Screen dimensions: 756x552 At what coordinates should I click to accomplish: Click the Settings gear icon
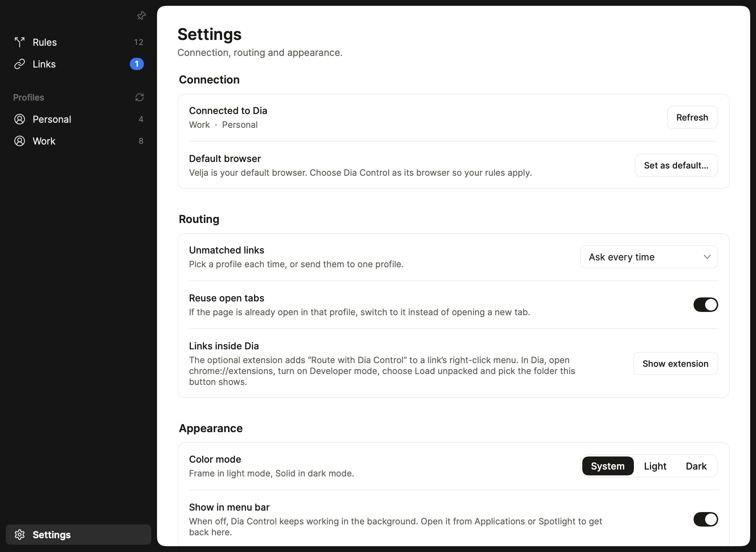click(20, 535)
